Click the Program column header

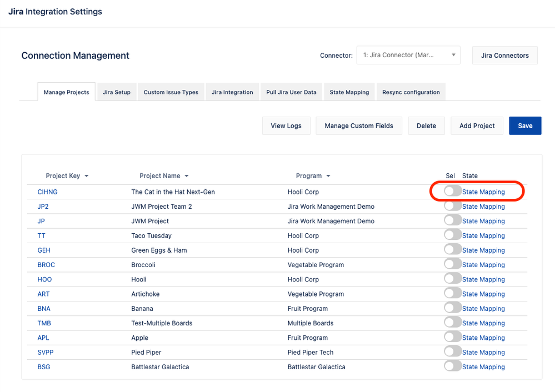click(x=309, y=176)
